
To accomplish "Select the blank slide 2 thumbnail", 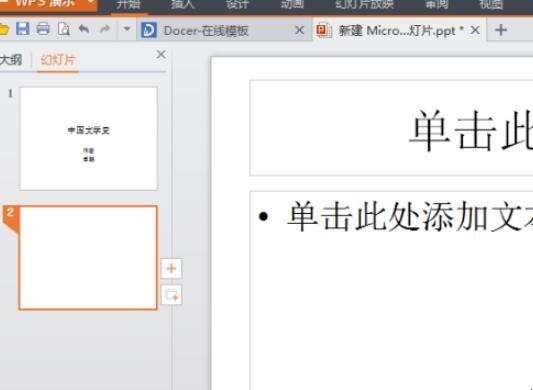I will click(88, 257).
